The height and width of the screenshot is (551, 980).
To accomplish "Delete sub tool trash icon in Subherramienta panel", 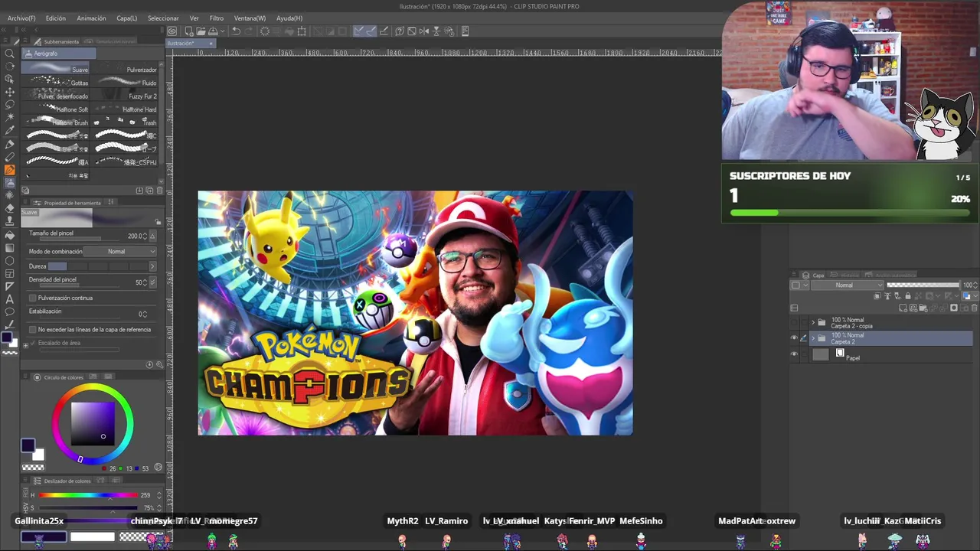I will [159, 190].
